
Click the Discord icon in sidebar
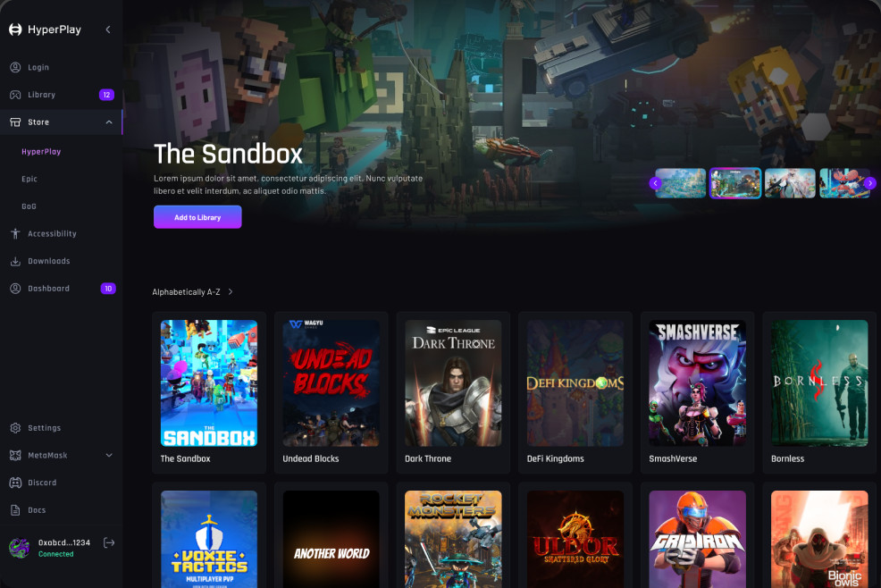coord(15,483)
